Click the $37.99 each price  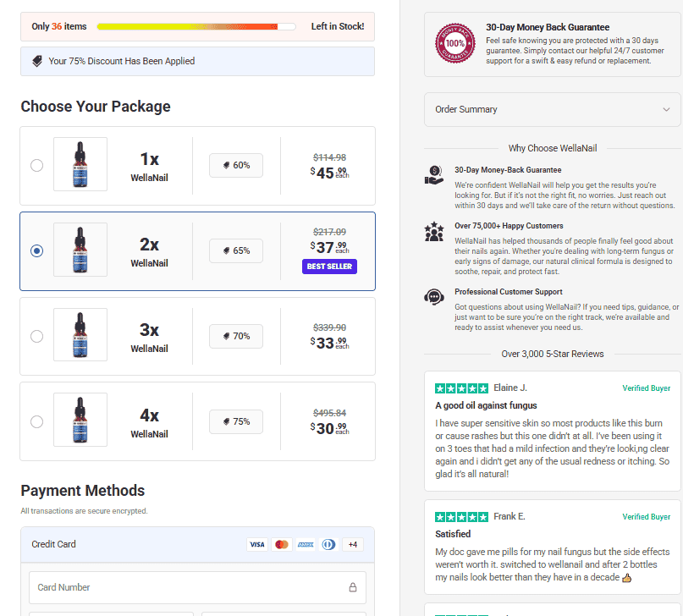pyautogui.click(x=329, y=247)
